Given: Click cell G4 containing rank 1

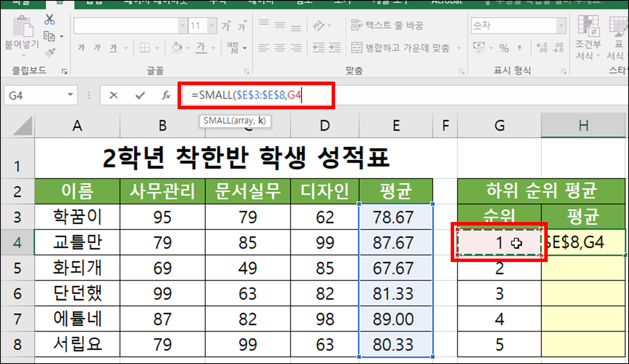Looking at the screenshot, I should (499, 242).
